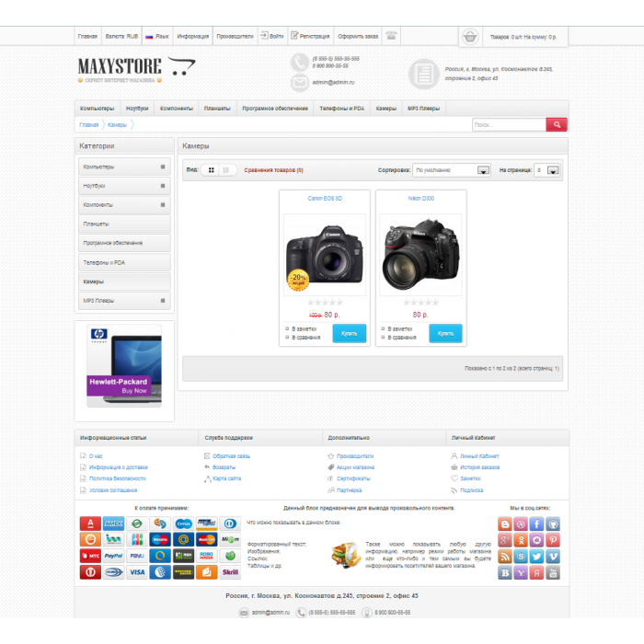Check 'В заметки' for Nikon D300

(x=383, y=328)
